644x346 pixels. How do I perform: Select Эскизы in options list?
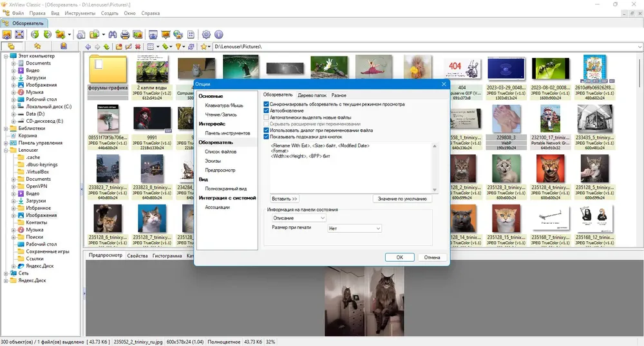coord(213,161)
